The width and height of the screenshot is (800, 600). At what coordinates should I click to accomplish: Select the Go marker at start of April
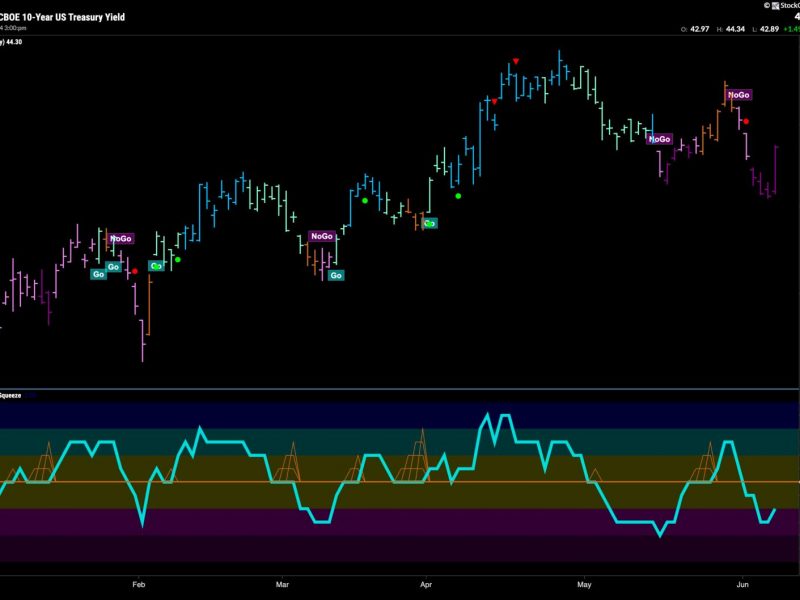430,223
